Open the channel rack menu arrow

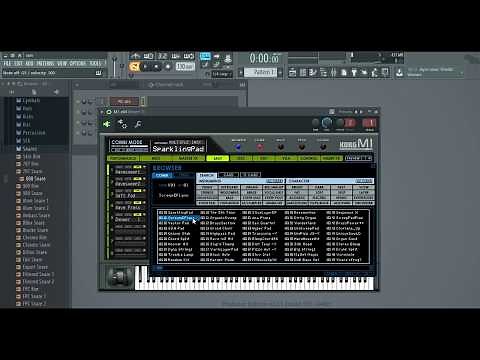pos(77,85)
